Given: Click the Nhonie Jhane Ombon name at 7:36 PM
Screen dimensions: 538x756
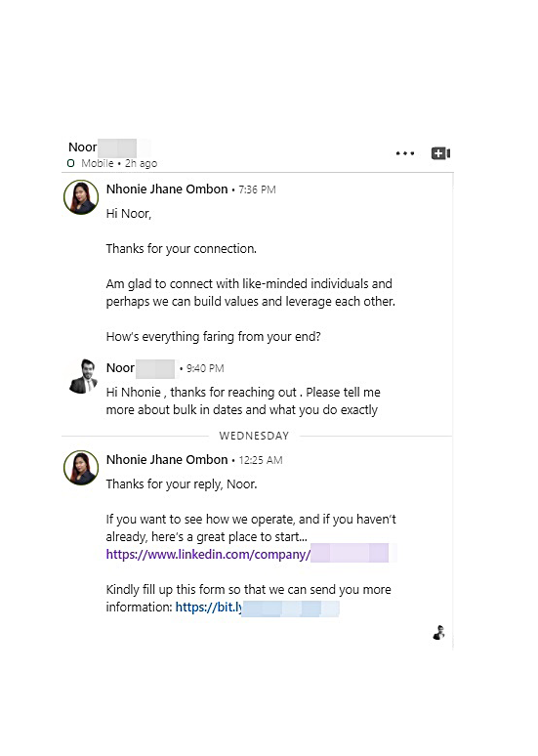Looking at the screenshot, I should click(167, 189).
